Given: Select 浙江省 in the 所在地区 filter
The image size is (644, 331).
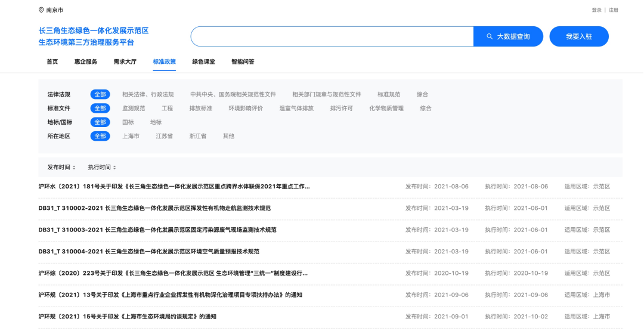Looking at the screenshot, I should coord(198,136).
